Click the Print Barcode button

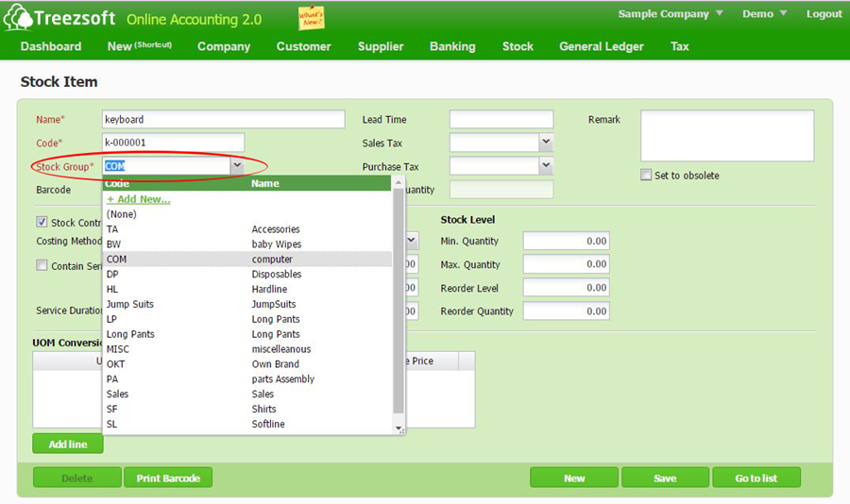pyautogui.click(x=168, y=478)
